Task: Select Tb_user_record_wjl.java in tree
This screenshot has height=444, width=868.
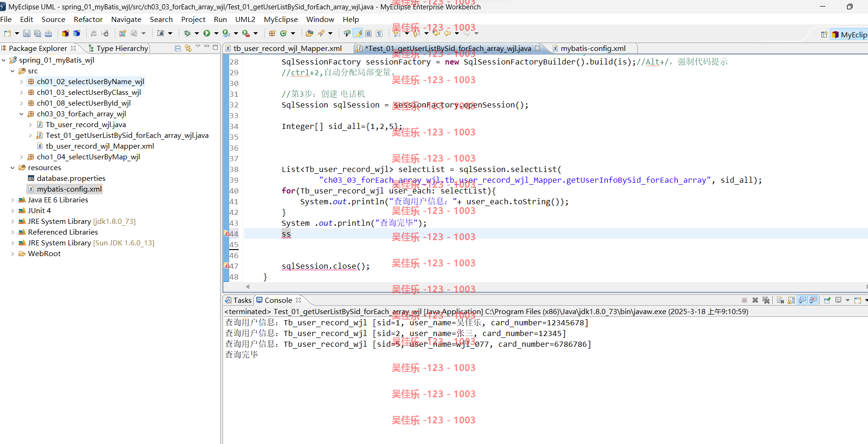Action: coord(86,125)
